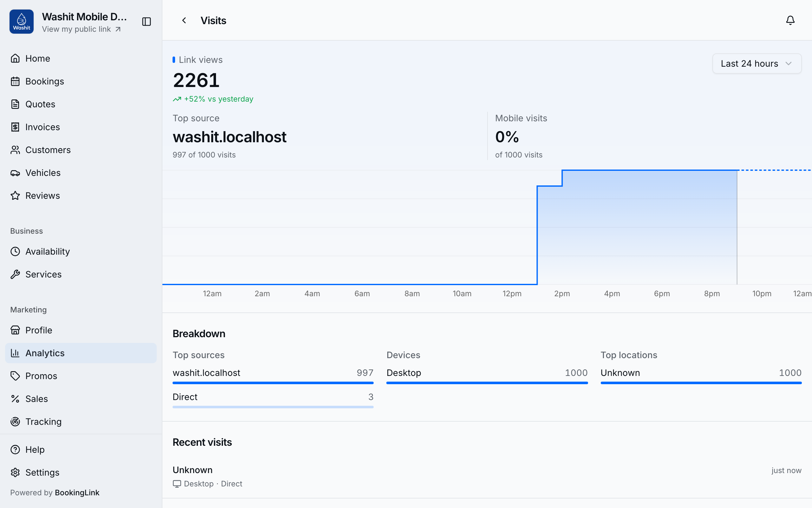Screen dimensions: 812x508
Task: Open the Analytics menu item
Action: 81,353
